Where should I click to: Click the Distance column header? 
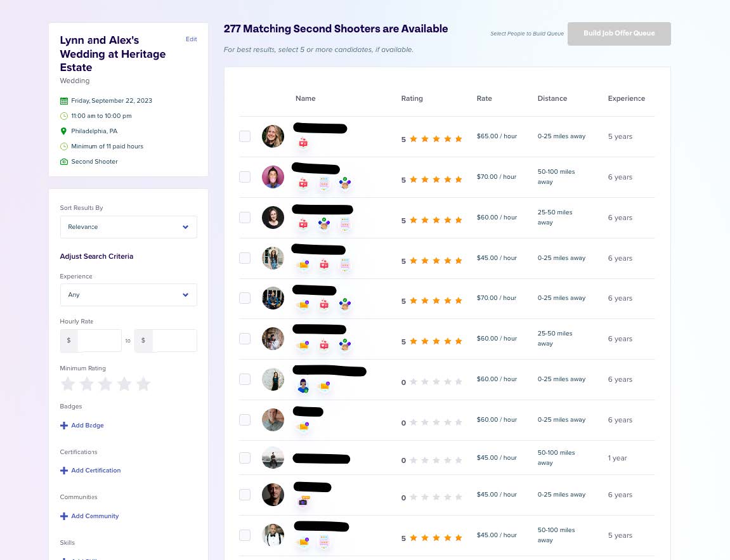click(x=552, y=98)
